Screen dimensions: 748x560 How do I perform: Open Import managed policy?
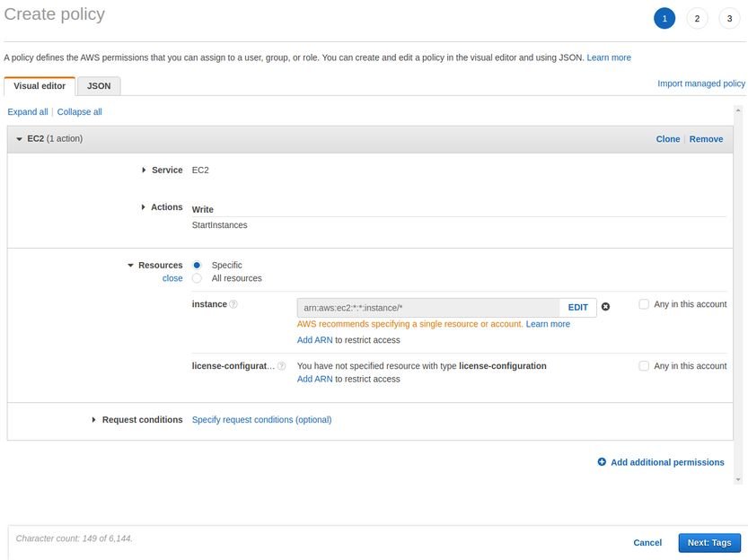click(701, 83)
